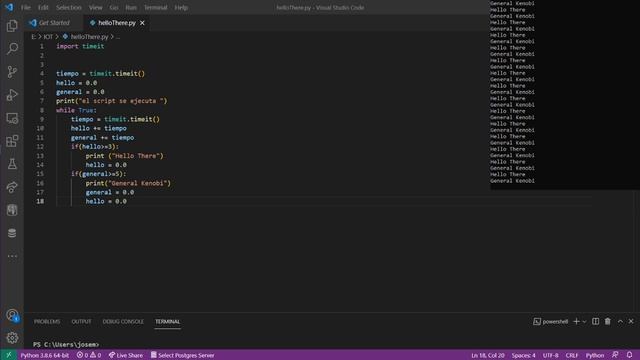Open the Extensions view
The image size is (640, 360).
[x=12, y=141]
